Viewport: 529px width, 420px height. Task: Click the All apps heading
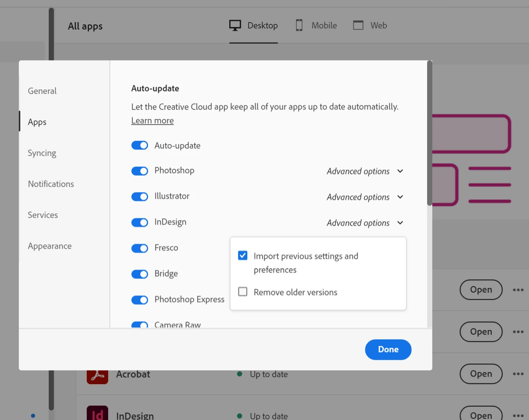point(85,26)
